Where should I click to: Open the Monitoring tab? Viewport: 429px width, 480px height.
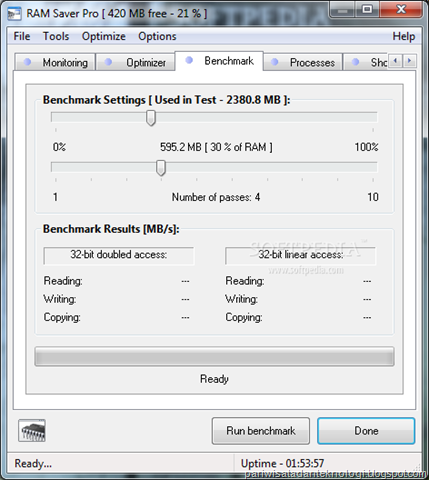(x=55, y=62)
